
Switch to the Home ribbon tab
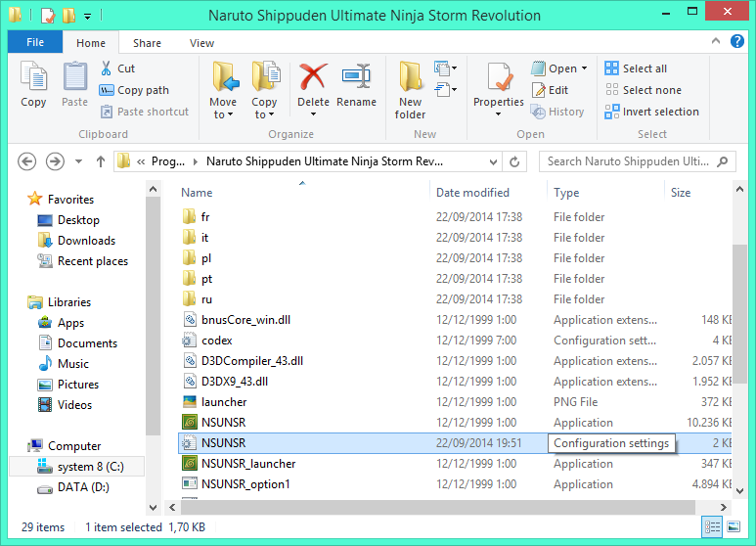(91, 43)
